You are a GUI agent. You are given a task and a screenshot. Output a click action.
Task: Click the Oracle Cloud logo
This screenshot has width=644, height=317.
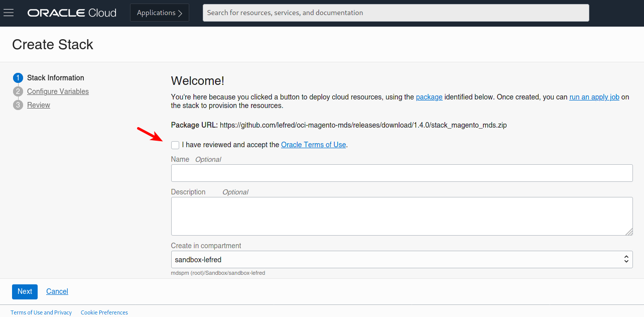72,13
